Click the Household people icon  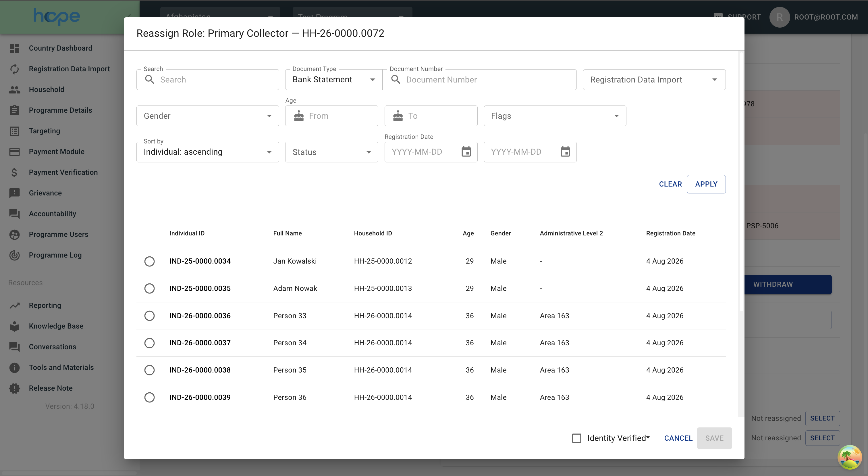(14, 90)
